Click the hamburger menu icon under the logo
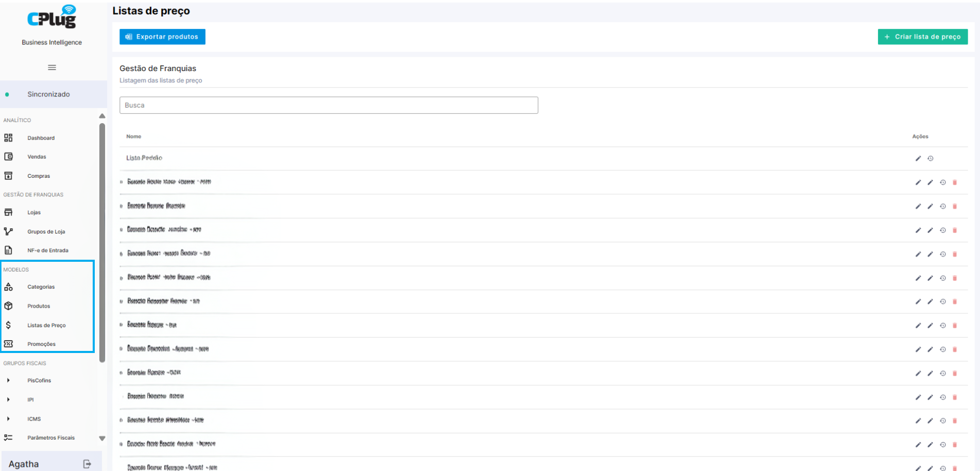980x471 pixels. click(x=52, y=68)
